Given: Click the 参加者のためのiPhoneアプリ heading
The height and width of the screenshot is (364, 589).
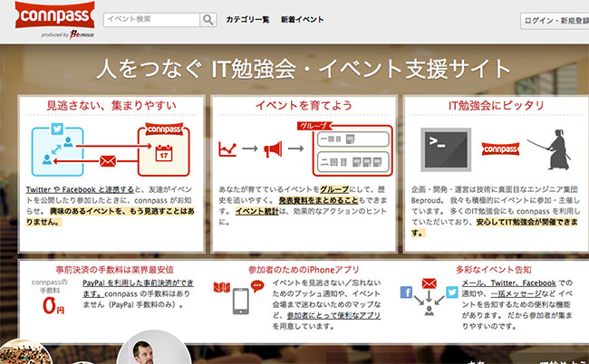Looking at the screenshot, I should pyautogui.click(x=304, y=270).
